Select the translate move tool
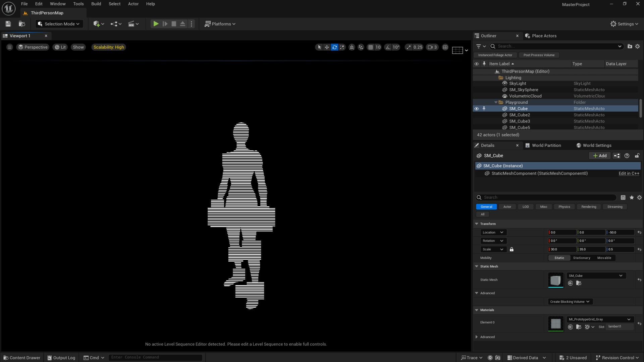644x362 pixels. (327, 47)
